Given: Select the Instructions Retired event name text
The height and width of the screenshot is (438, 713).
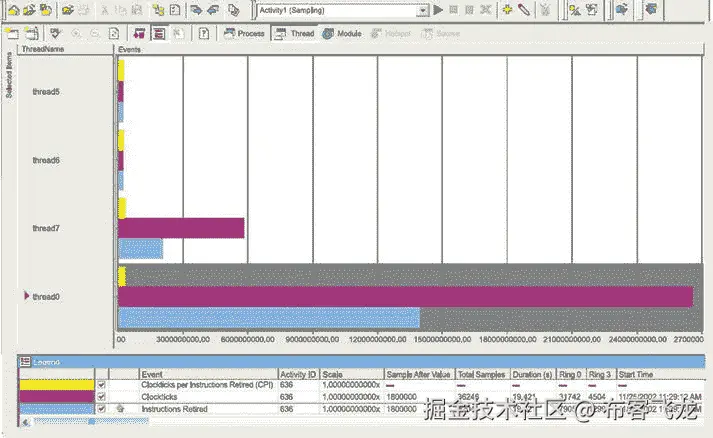Looking at the screenshot, I should tap(174, 409).
